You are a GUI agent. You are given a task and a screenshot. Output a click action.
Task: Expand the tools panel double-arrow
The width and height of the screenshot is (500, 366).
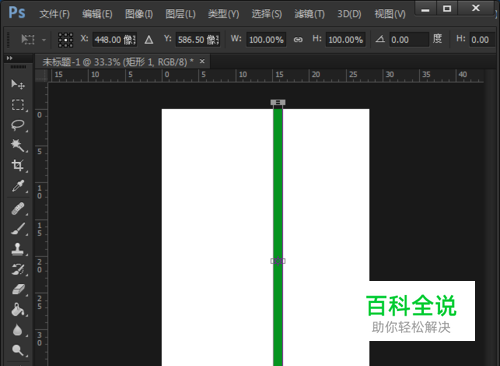point(9,58)
